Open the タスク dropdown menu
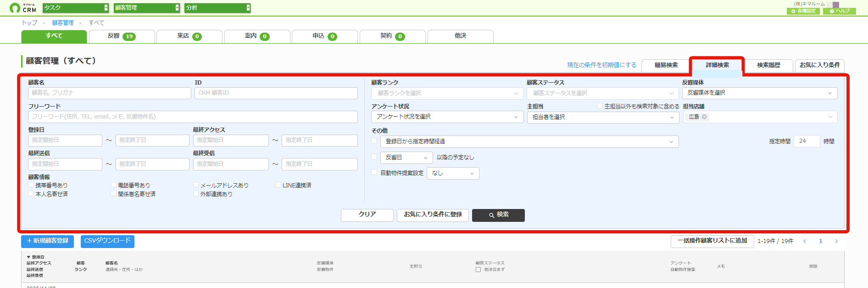The image size is (868, 288). pos(76,8)
